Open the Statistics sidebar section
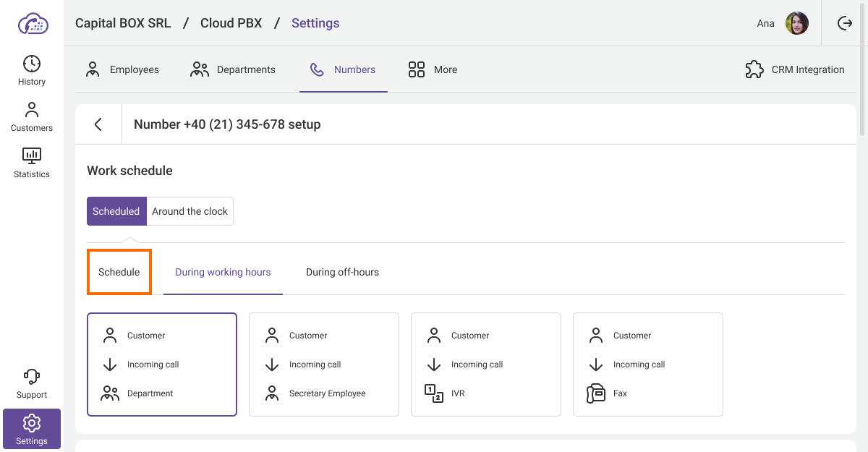The image size is (868, 452). [x=32, y=163]
